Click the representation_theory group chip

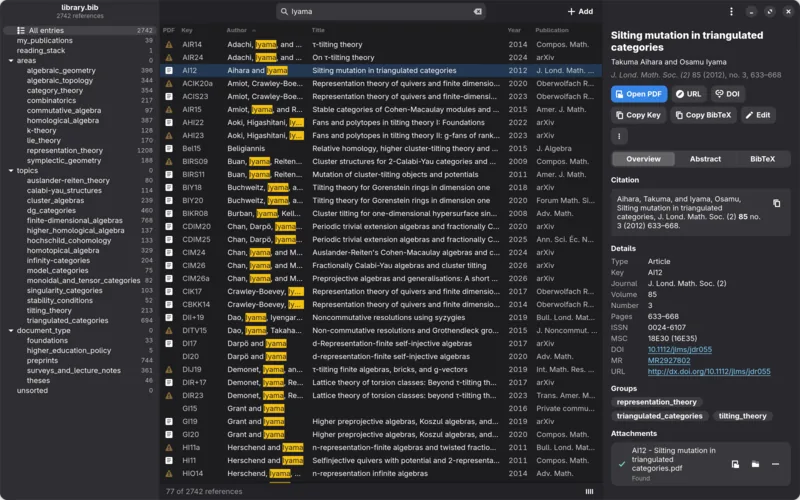[656, 402]
